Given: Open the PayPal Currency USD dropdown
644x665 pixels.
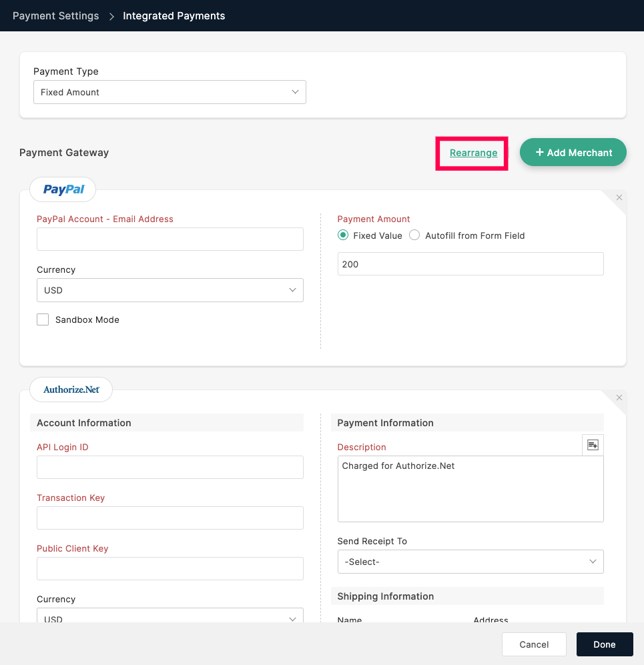Looking at the screenshot, I should tap(170, 290).
